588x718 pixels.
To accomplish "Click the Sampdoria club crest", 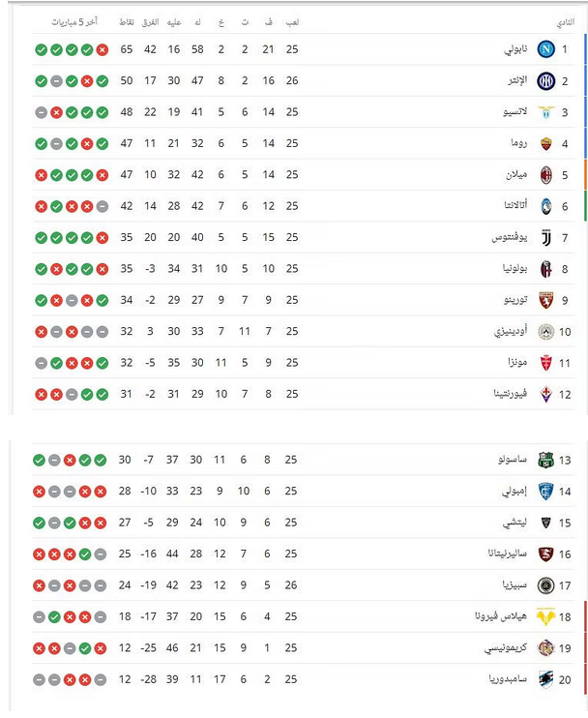I will (x=546, y=679).
